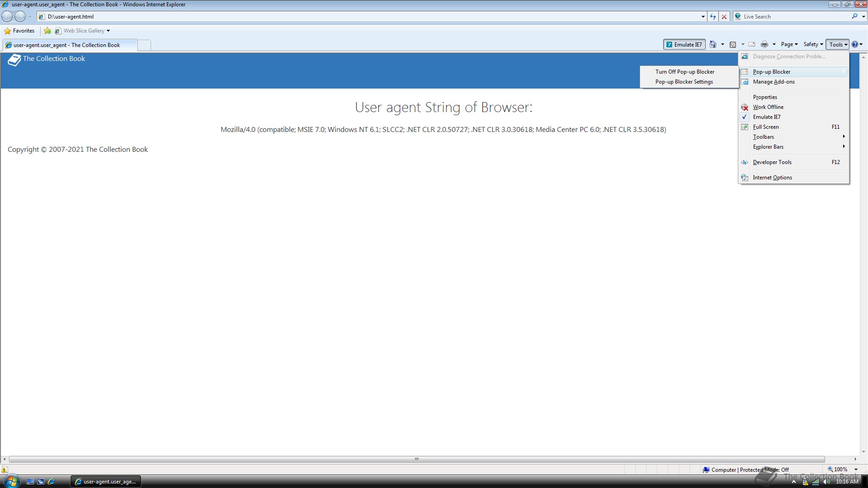Show hidden tray icons arrow
The width and height of the screenshot is (868, 488).
(793, 482)
